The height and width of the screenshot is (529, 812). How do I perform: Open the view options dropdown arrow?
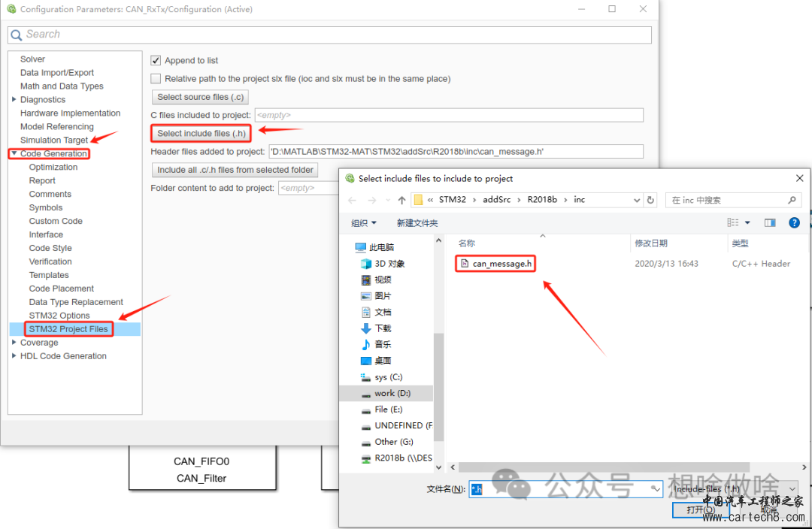[747, 223]
